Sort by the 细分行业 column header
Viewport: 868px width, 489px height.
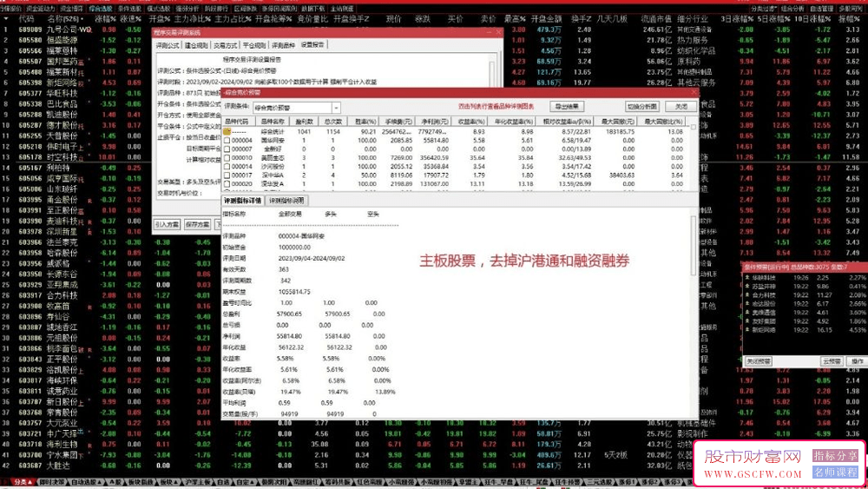tap(692, 19)
